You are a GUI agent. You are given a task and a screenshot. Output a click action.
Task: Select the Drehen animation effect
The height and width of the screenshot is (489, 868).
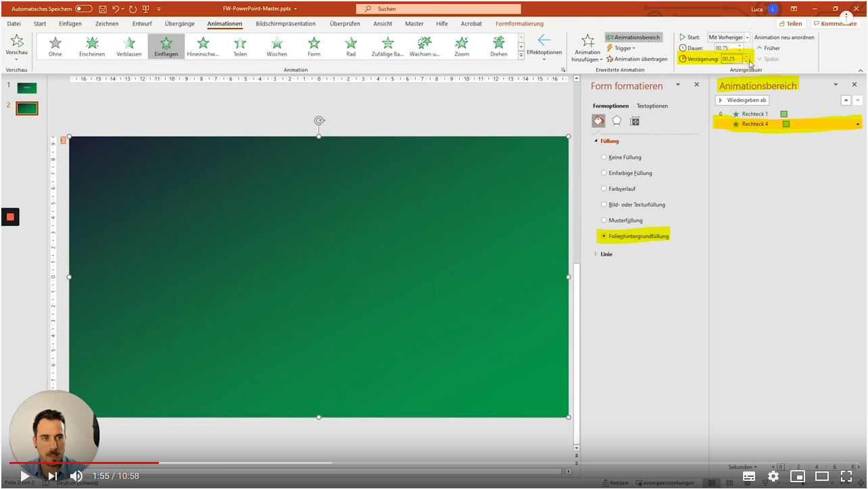[x=499, y=47]
